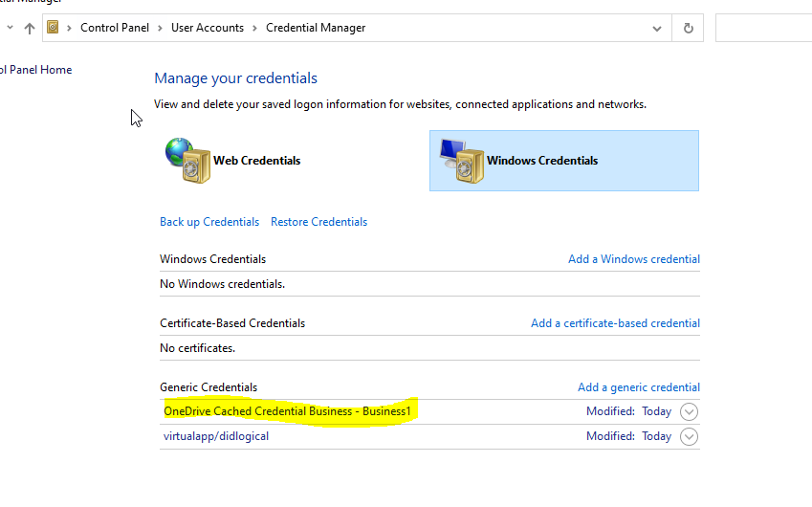Click Restore Credentials link
812x507 pixels.
pyautogui.click(x=319, y=222)
